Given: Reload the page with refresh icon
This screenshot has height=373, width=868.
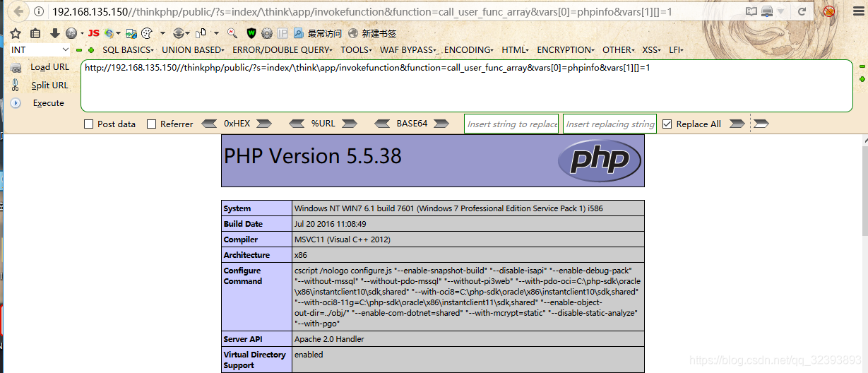Looking at the screenshot, I should 802,11.
